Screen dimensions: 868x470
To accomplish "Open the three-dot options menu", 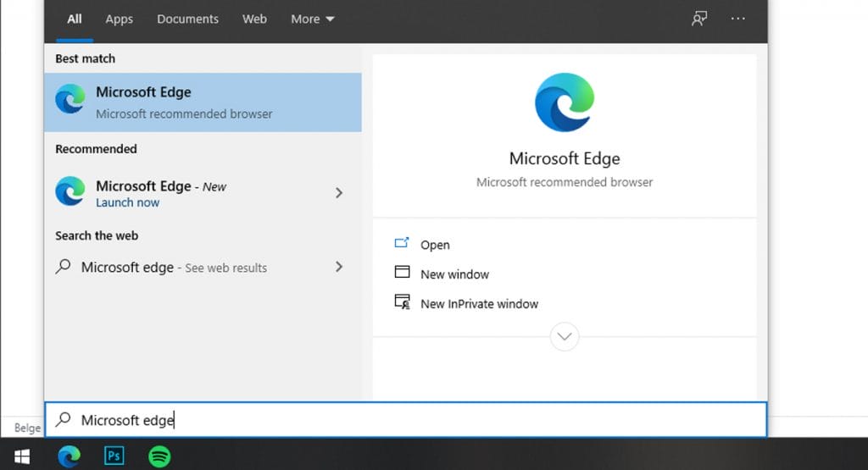I will (737, 19).
